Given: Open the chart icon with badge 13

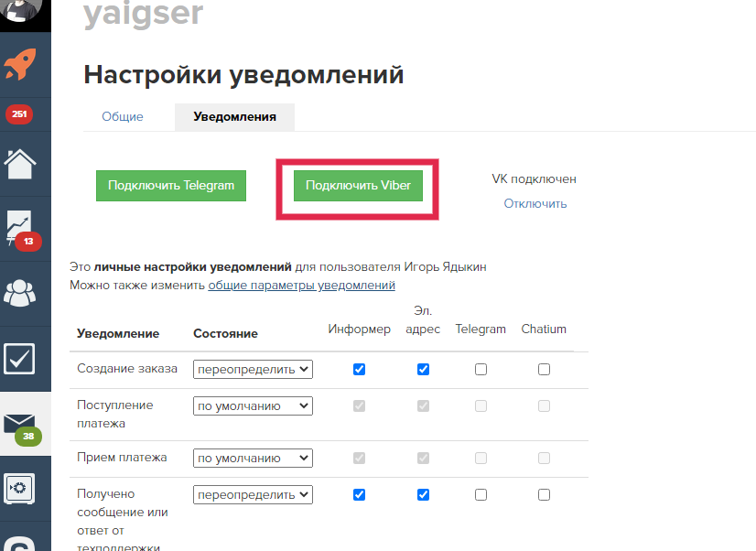Looking at the screenshot, I should click(x=22, y=230).
